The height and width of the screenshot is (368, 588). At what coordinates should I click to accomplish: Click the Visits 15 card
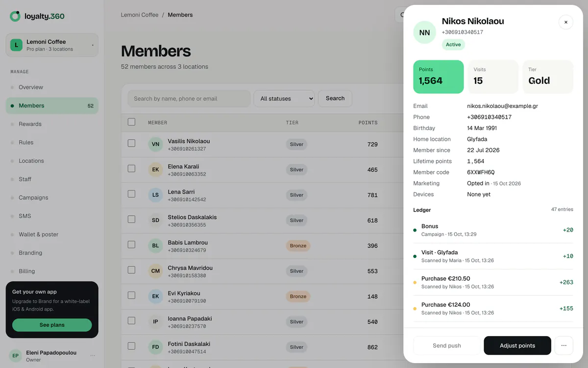[x=493, y=77]
